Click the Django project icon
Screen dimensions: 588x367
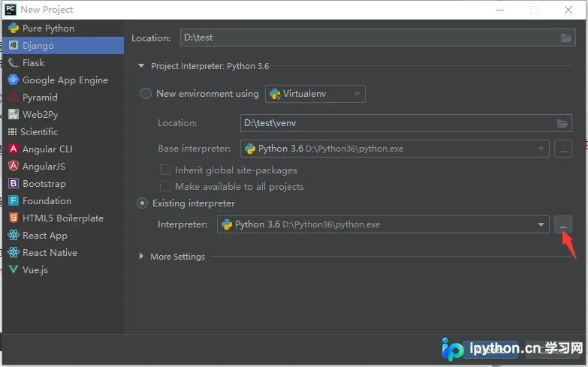14,45
